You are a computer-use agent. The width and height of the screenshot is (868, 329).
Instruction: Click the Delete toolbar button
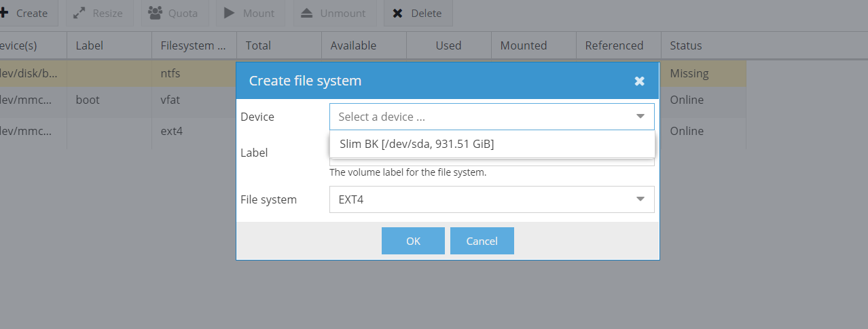[418, 13]
